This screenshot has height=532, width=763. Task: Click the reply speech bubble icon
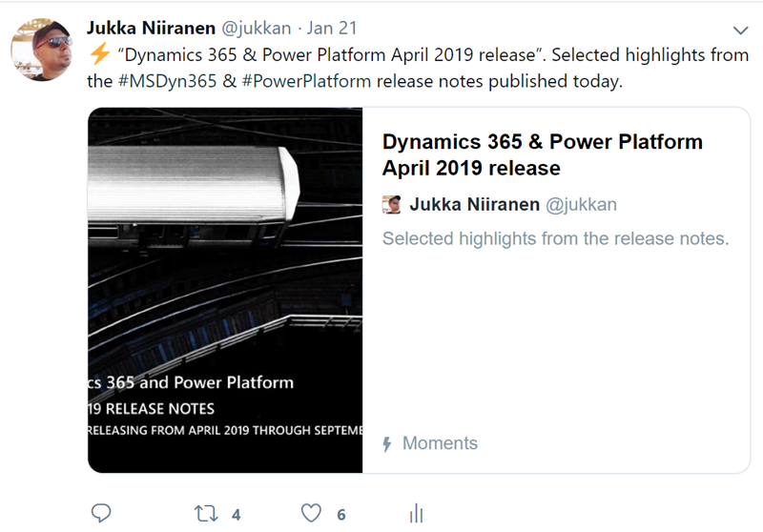(101, 514)
